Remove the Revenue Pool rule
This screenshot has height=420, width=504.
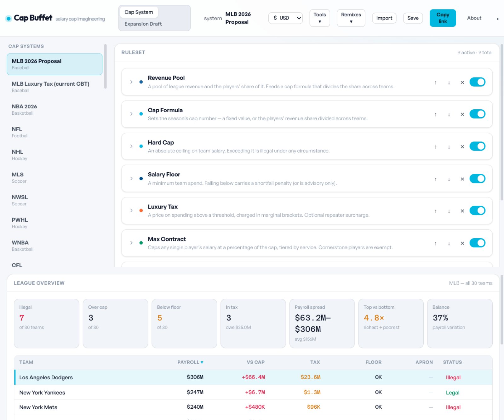click(x=462, y=83)
